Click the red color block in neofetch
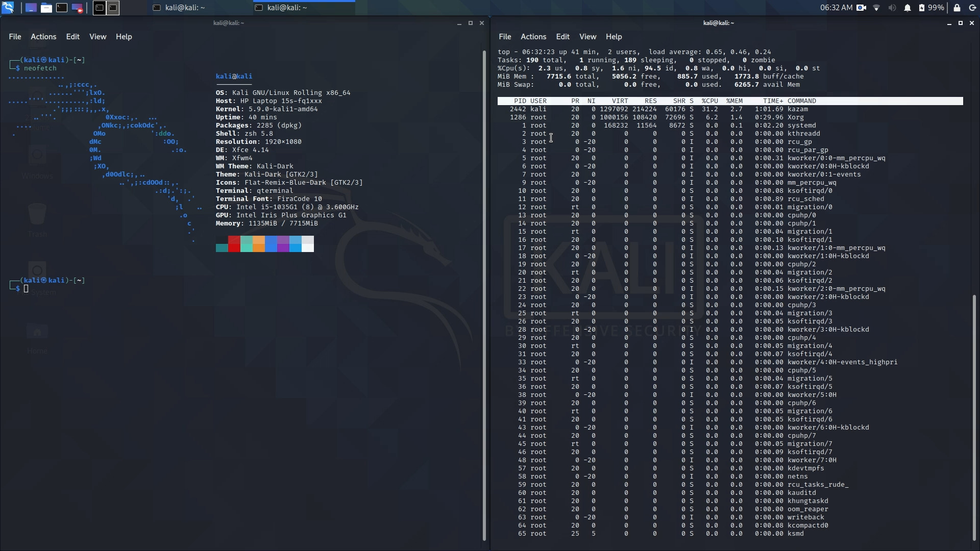The image size is (980, 551). (234, 244)
